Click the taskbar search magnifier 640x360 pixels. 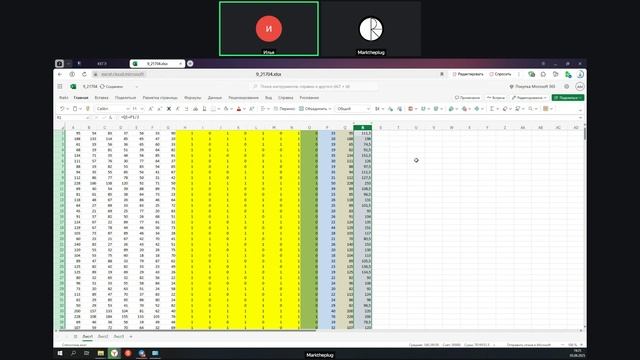tap(73, 353)
